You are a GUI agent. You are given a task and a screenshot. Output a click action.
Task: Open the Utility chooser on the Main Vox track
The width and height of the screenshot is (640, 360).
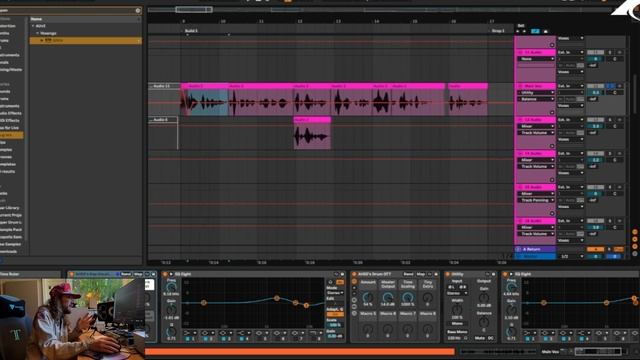(536, 93)
